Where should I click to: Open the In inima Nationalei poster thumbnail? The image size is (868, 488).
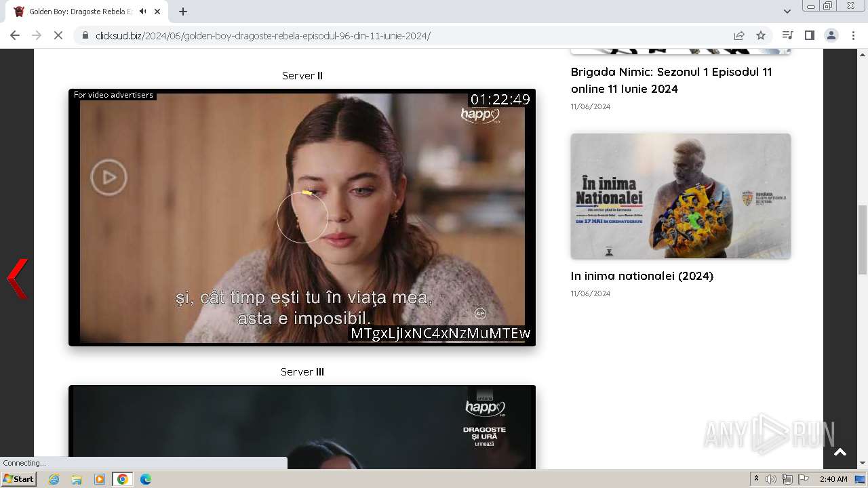(681, 196)
